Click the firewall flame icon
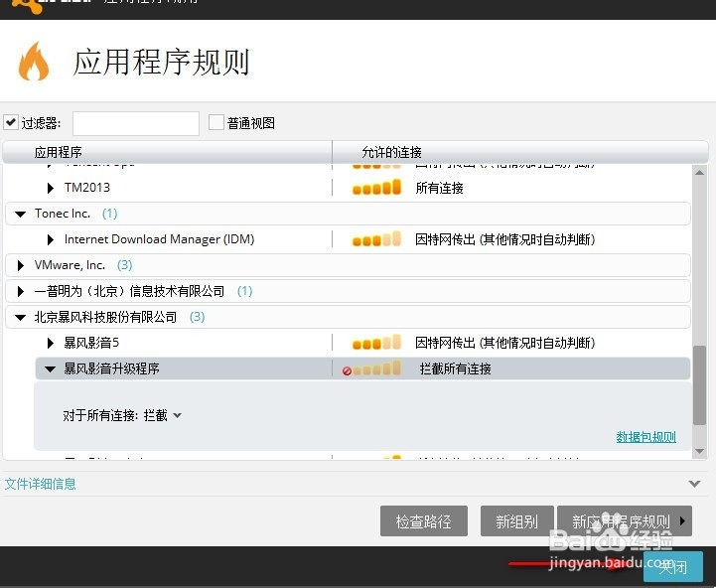Viewport: 716px width, 588px height. tap(34, 62)
